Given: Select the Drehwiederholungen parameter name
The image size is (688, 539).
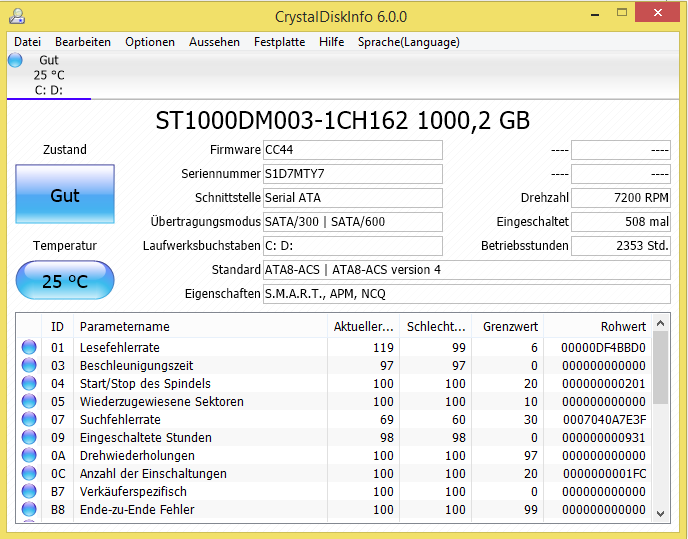Looking at the screenshot, I should (x=137, y=456).
